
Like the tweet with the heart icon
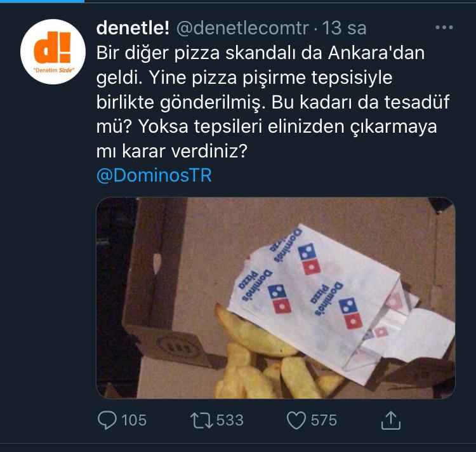click(296, 420)
